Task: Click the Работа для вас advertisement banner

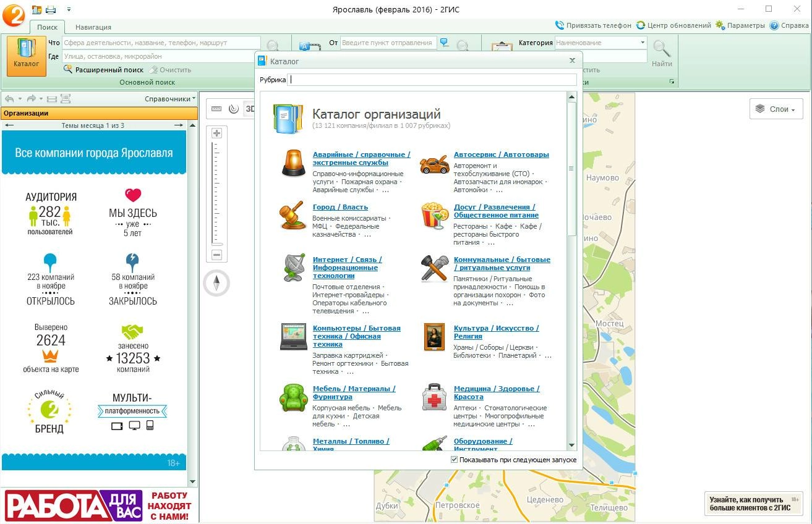Action: [99, 504]
